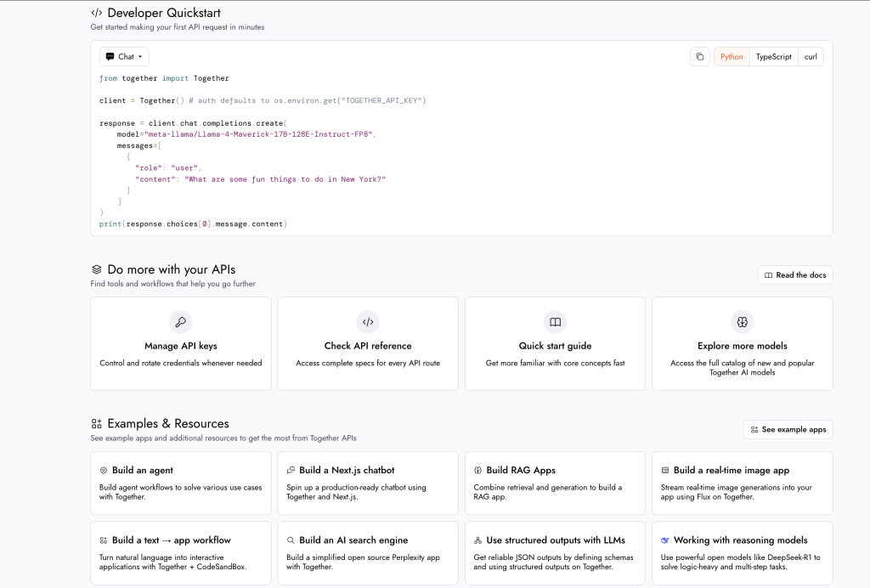Click 'Find tools and workflows' subtitle text
Viewport: 870px width, 588px height.
(x=173, y=284)
